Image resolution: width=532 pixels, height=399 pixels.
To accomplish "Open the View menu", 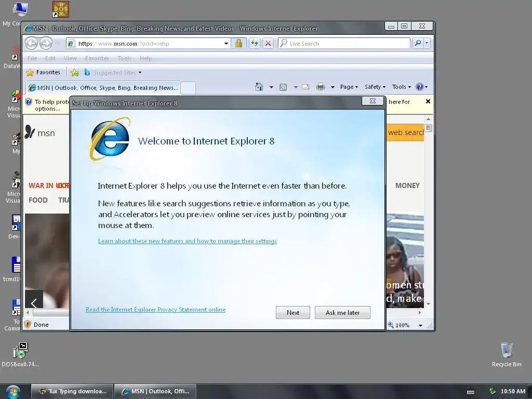I will pos(70,58).
